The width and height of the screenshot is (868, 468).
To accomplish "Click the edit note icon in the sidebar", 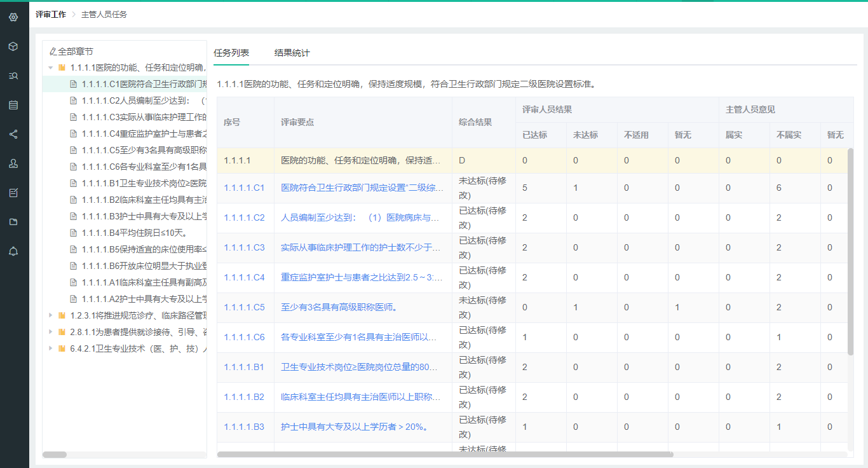I will point(13,193).
